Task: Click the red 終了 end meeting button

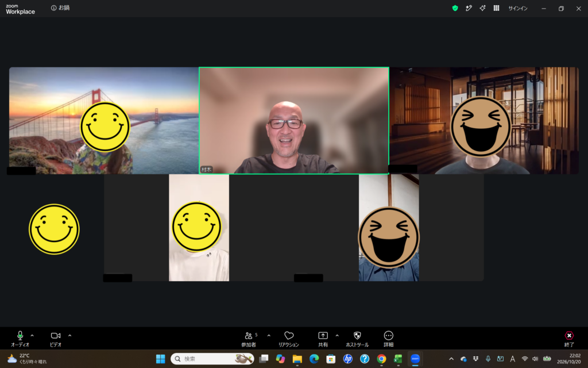Action: point(569,338)
